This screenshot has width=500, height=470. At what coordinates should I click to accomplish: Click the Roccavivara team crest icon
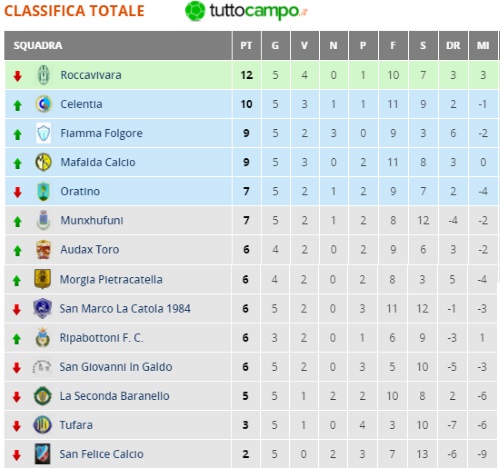coord(43,75)
